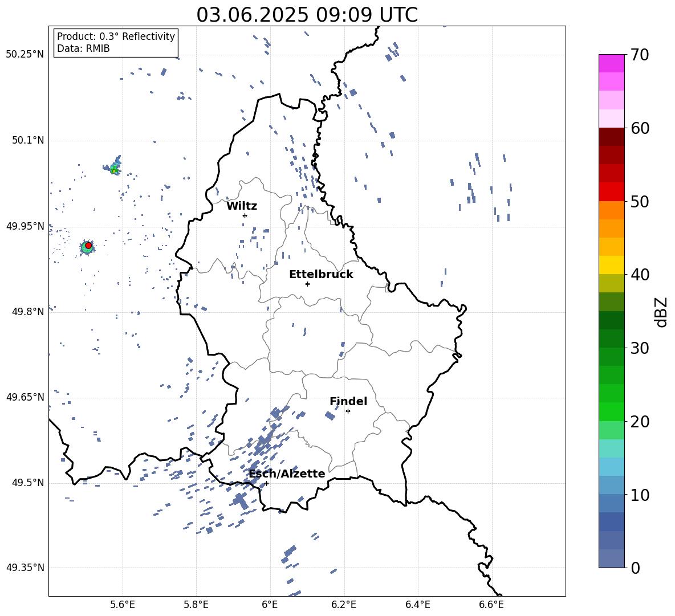Click the colorbar value 50
The height and width of the screenshot is (616, 675).
click(640, 202)
